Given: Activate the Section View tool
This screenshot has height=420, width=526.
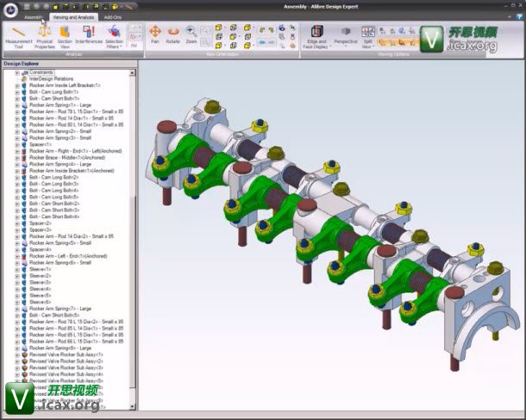Looking at the screenshot, I should tap(65, 37).
